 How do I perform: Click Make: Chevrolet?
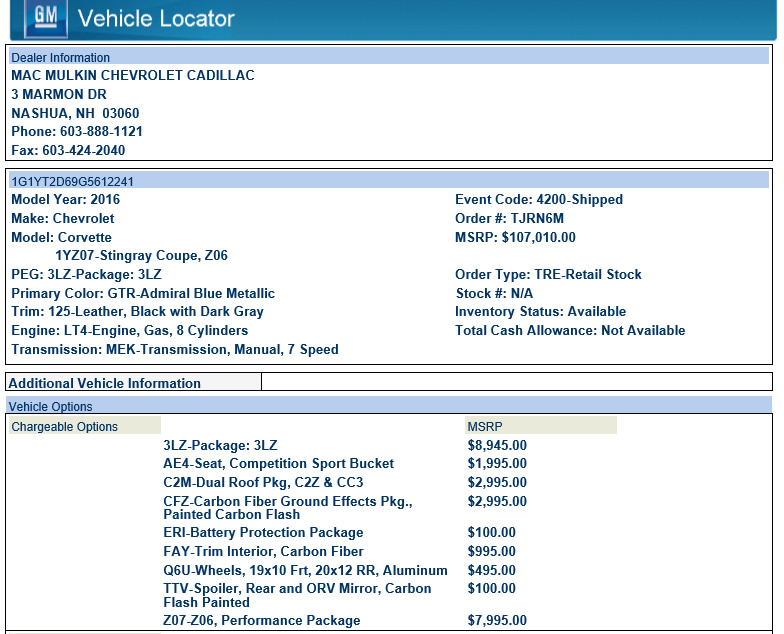(62, 218)
